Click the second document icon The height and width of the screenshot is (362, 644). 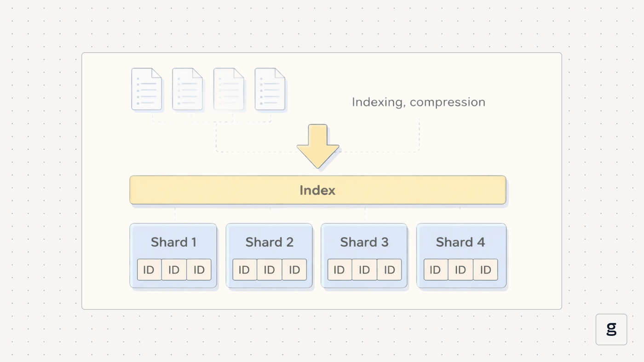[187, 89]
